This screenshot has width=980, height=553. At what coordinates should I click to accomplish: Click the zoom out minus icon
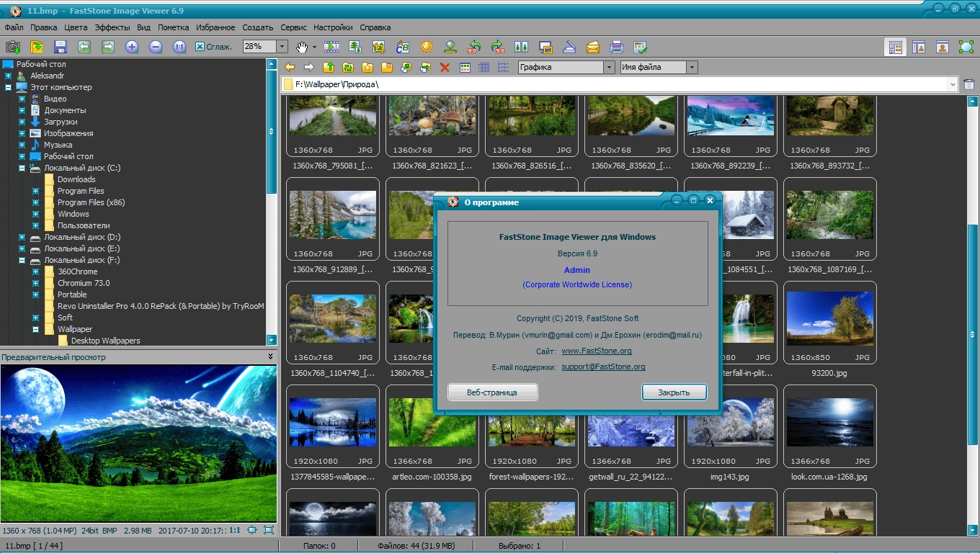click(156, 47)
